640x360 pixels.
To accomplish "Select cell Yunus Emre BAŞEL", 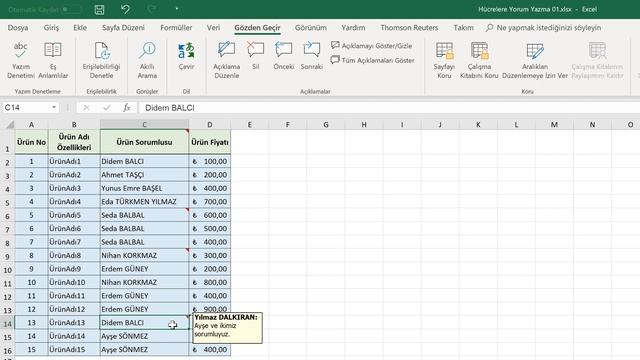I will [x=144, y=188].
